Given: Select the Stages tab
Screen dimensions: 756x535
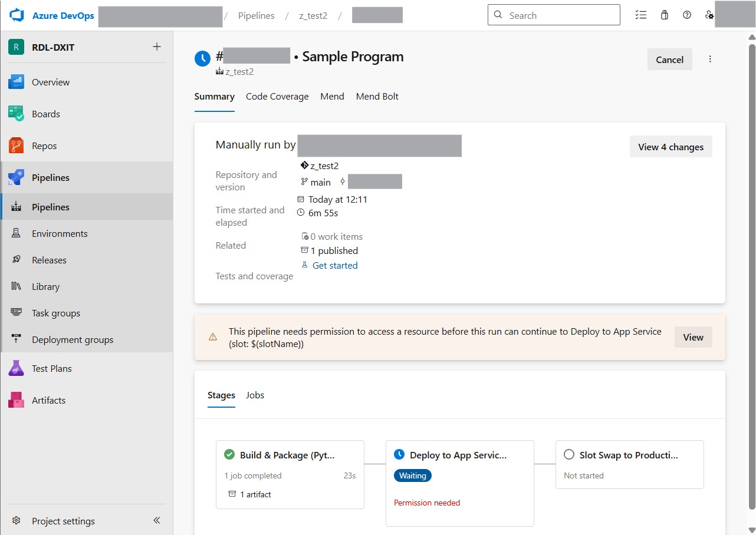Looking at the screenshot, I should [x=221, y=395].
